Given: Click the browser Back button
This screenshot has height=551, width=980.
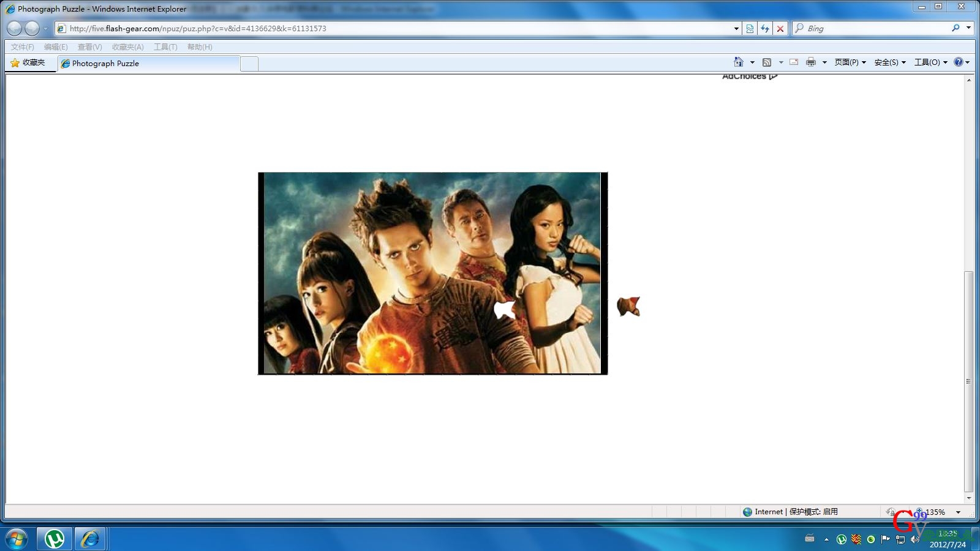Looking at the screenshot, I should pyautogui.click(x=15, y=28).
